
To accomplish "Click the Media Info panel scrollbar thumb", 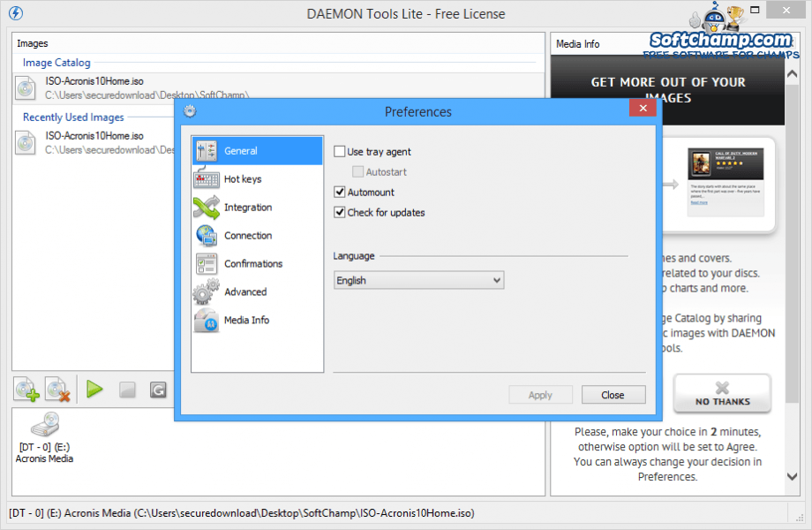I will [x=792, y=244].
